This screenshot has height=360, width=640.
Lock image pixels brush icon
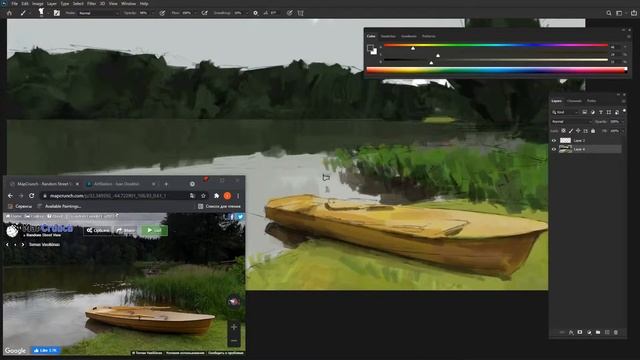[x=571, y=131]
